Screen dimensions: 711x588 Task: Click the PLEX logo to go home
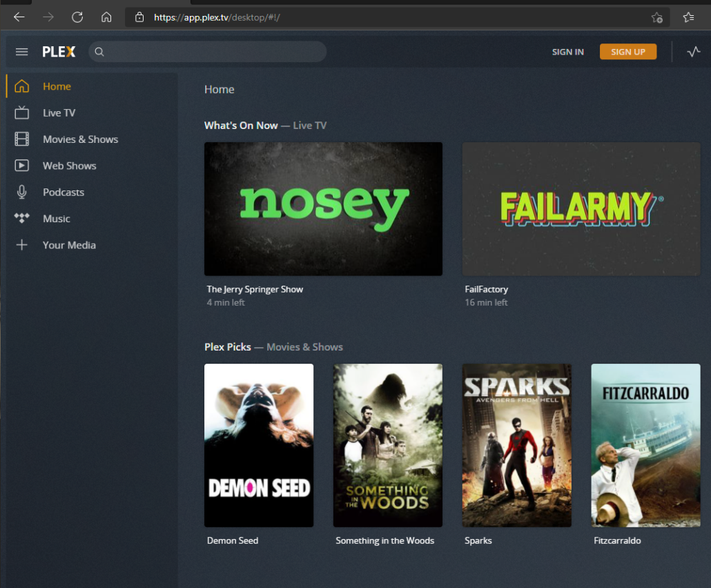(59, 51)
